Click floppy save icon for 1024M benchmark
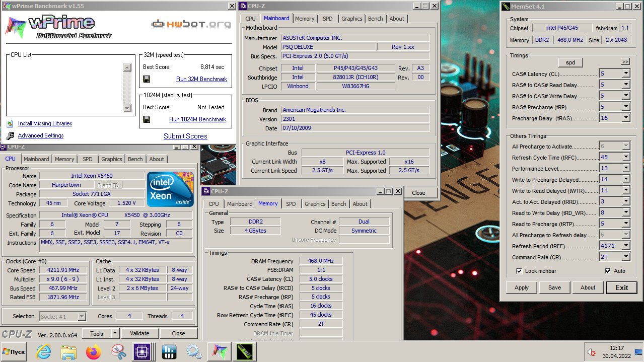The height and width of the screenshot is (362, 644). click(147, 119)
